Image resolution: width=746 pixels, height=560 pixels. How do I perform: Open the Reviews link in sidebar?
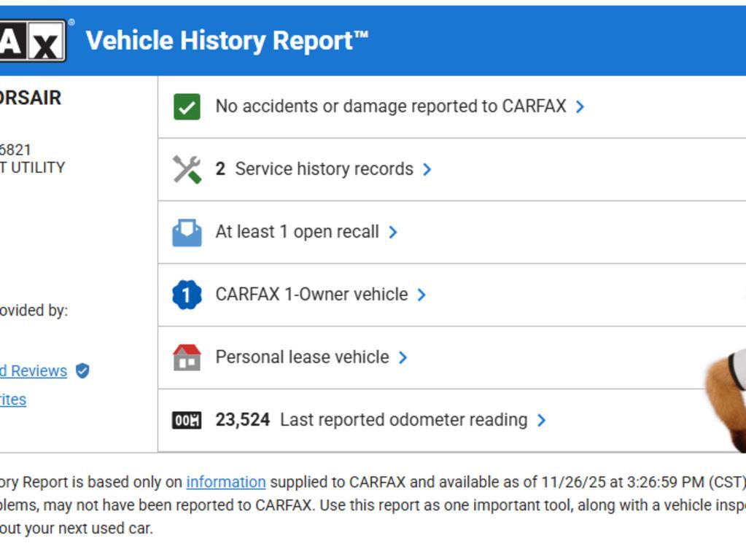(x=34, y=371)
